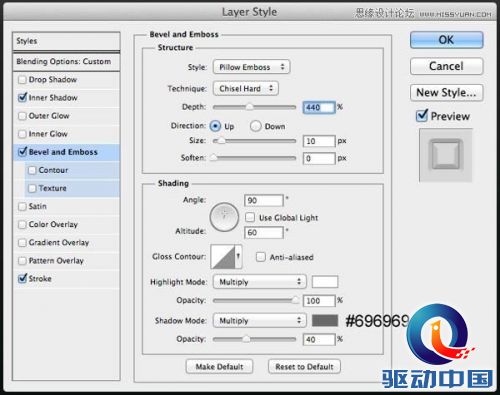Screen dimensions: 500x395
Task: Enable the Anti-aliased checkbox
Action: (x=261, y=257)
